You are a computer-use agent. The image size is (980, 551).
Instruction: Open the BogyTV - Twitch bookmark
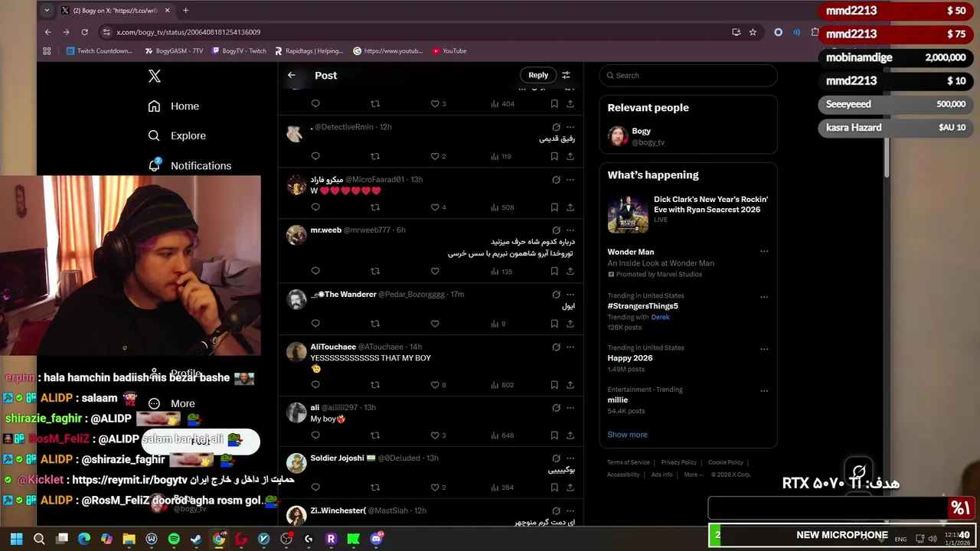point(239,51)
